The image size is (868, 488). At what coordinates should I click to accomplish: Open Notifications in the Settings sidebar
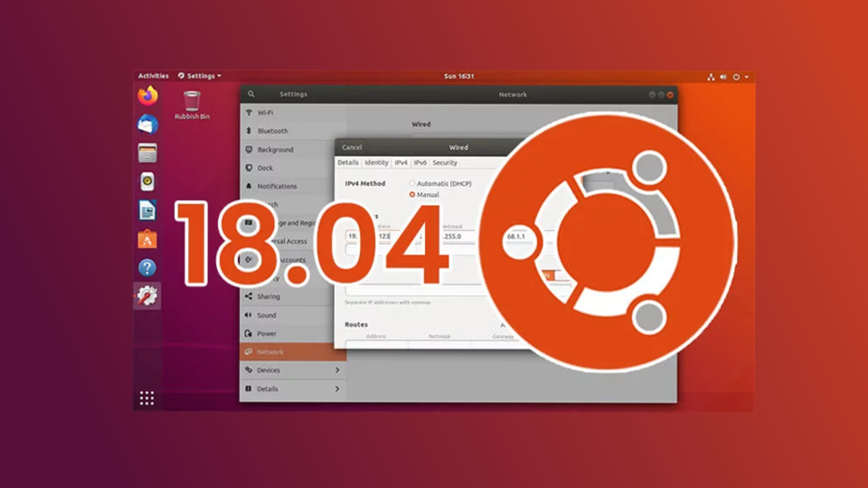coord(293,186)
